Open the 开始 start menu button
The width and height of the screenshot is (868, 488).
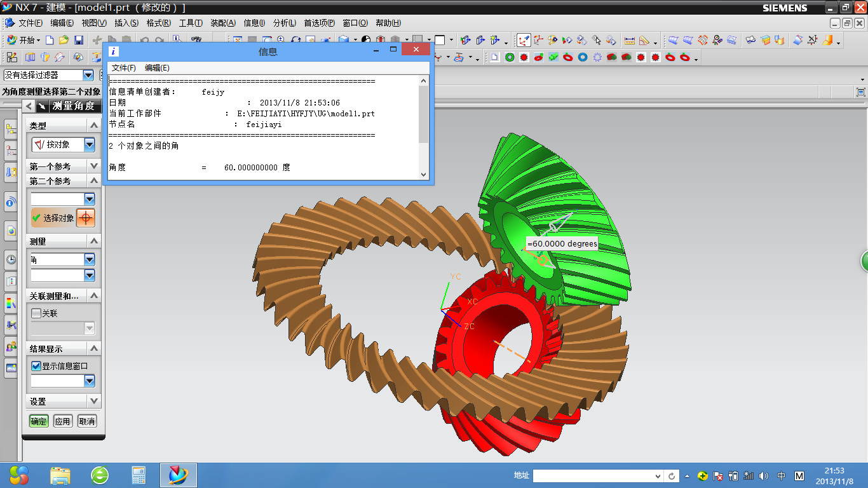tap(24, 40)
